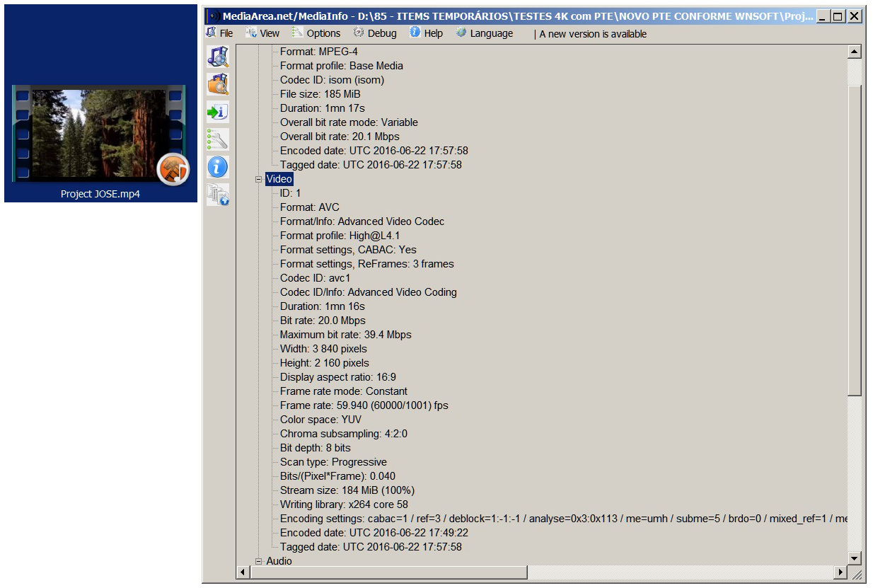The width and height of the screenshot is (873, 588).
Task: Open the File menu
Action: coord(219,33)
